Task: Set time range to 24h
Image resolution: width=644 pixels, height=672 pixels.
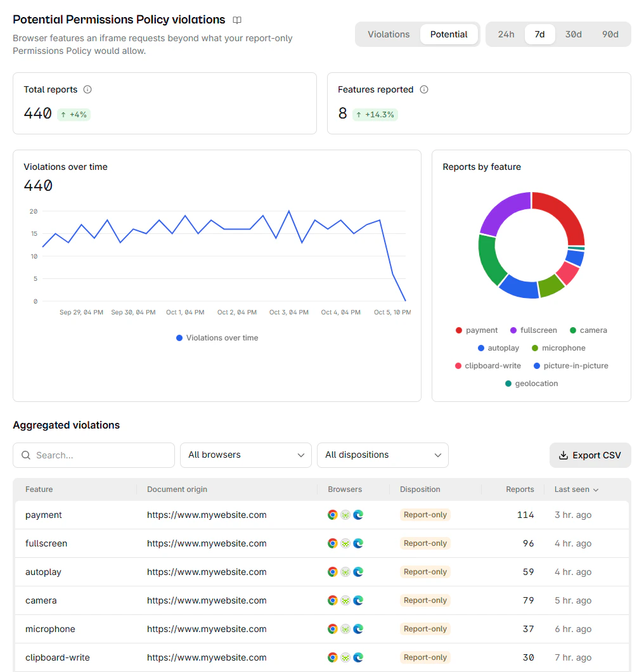Action: (506, 34)
